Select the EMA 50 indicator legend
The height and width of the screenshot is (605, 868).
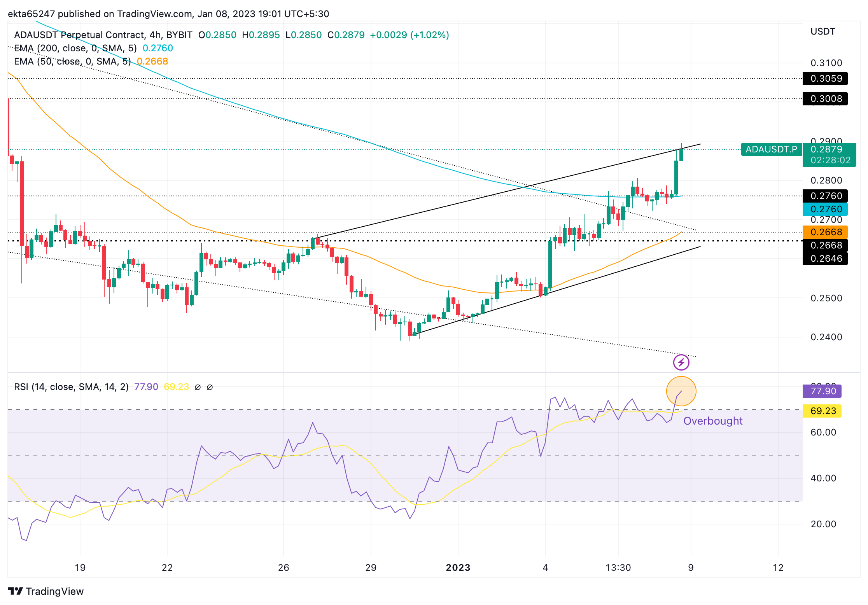click(x=72, y=61)
